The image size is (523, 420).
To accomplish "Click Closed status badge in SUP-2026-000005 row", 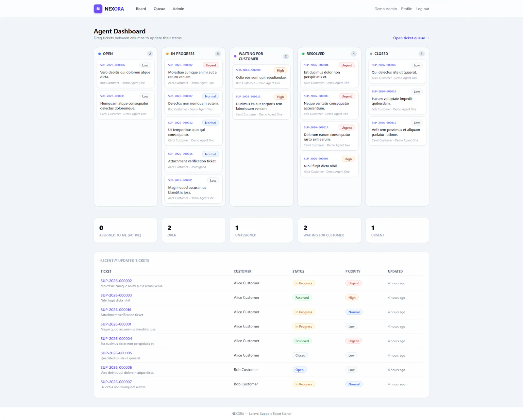I will [300, 356].
